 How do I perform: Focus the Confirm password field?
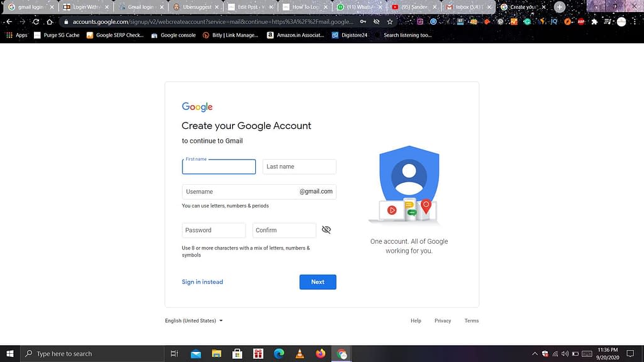coord(284,230)
